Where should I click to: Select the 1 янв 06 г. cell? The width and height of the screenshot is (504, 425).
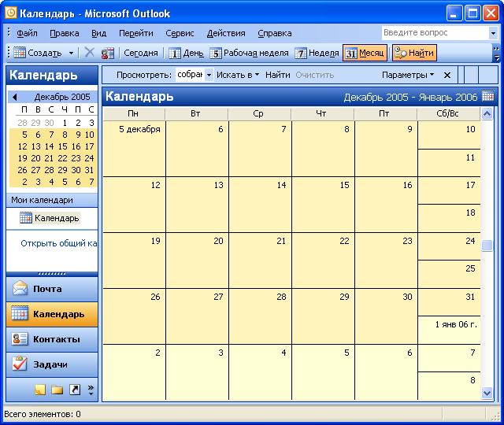click(449, 330)
